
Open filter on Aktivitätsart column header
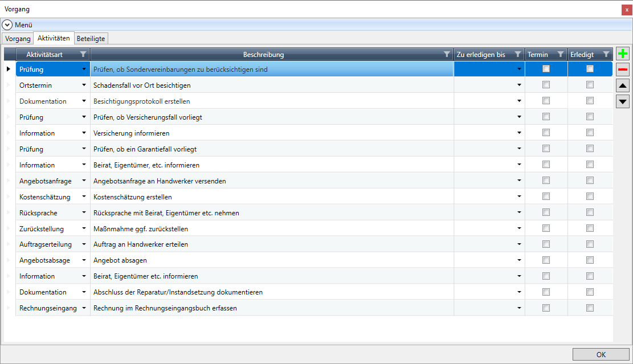[84, 54]
